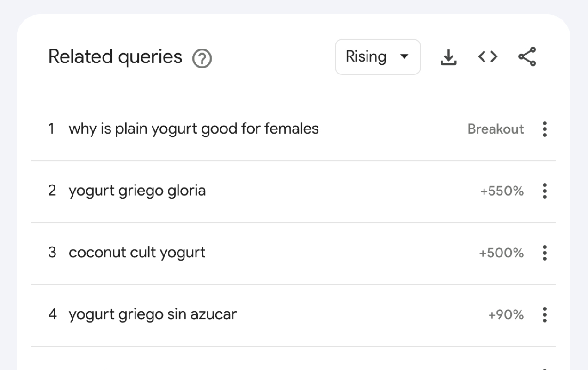This screenshot has height=370, width=588.
Task: Click the +500% growth value
Action: (x=502, y=253)
